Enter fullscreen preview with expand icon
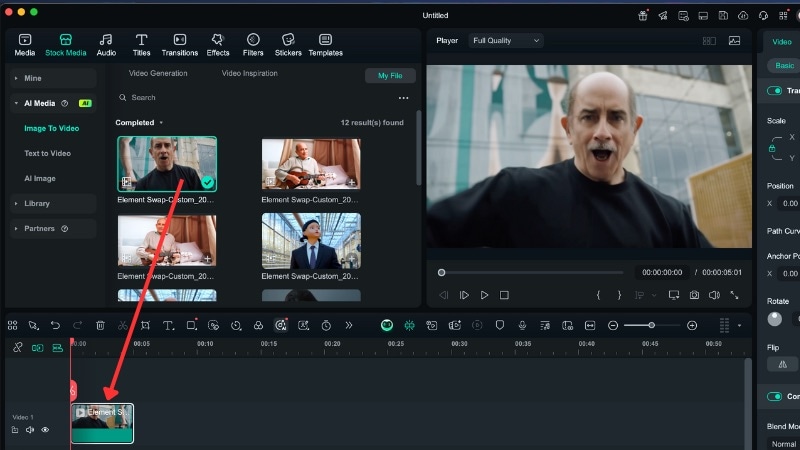This screenshot has width=800, height=450. [734, 295]
